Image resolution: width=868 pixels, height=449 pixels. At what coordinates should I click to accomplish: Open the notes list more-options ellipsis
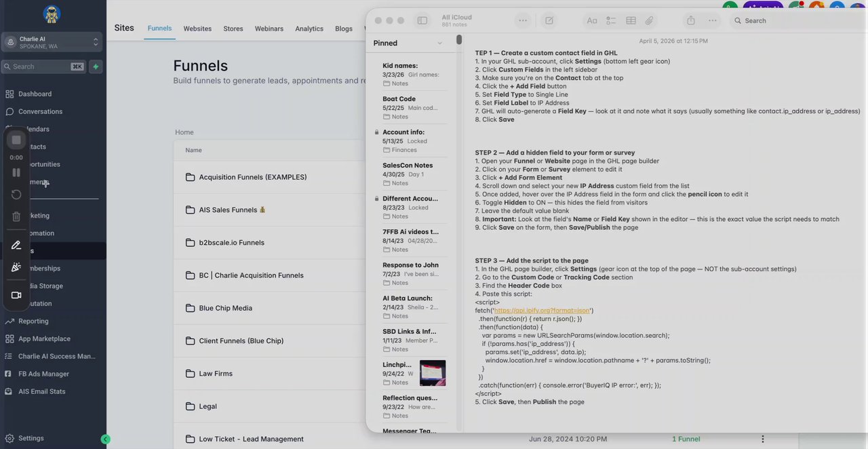pos(523,20)
